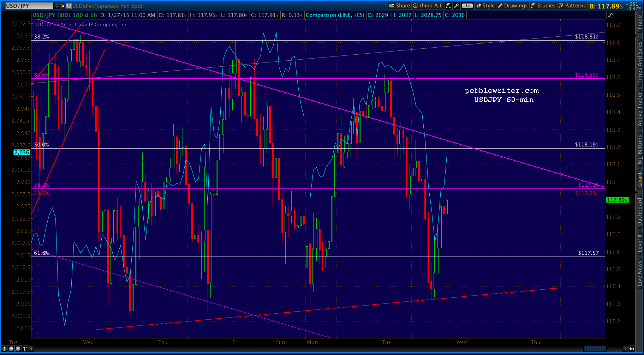644x355 pixels.
Task: Open think A.I. analysis
Action: pos(428,6)
